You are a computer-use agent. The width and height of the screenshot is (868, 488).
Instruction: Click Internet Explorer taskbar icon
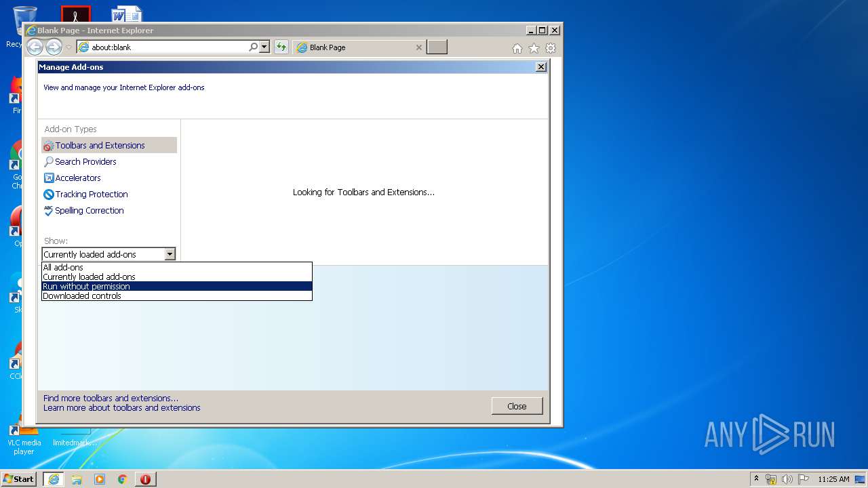pos(54,479)
